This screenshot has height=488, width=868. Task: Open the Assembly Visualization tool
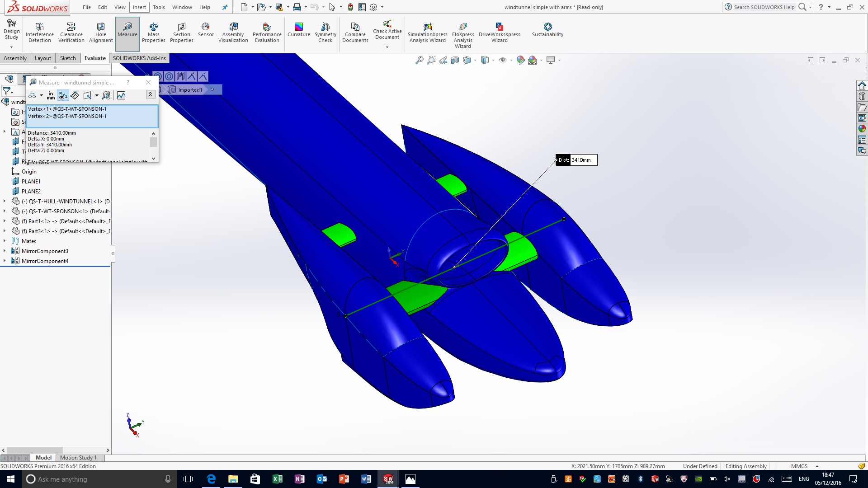(x=233, y=33)
